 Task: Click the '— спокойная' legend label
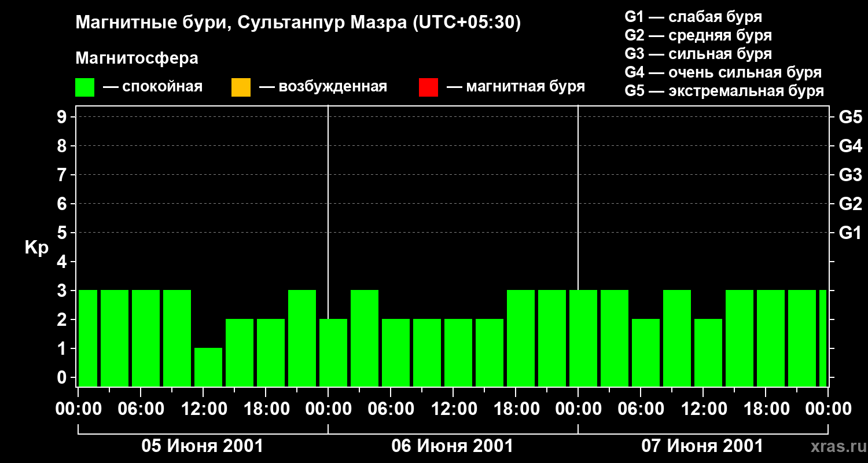point(153,87)
